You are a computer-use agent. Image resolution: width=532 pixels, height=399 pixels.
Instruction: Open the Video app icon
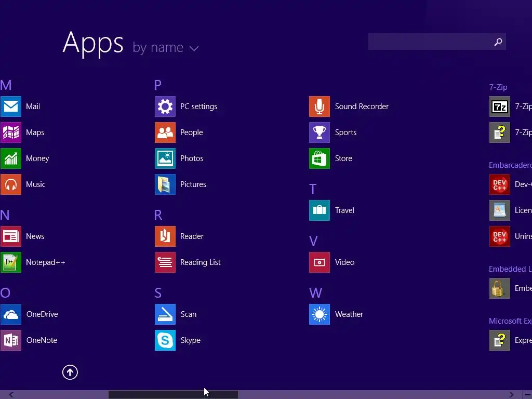coord(320,262)
